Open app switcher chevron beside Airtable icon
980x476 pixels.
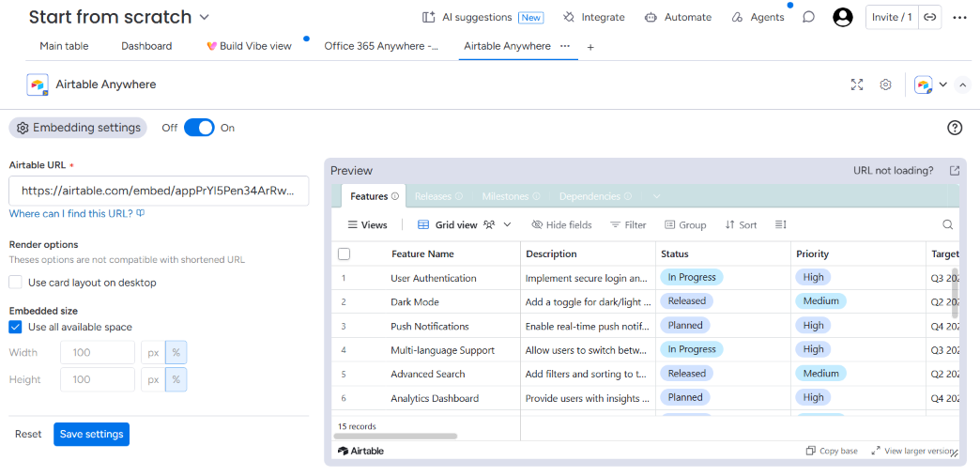pyautogui.click(x=943, y=84)
